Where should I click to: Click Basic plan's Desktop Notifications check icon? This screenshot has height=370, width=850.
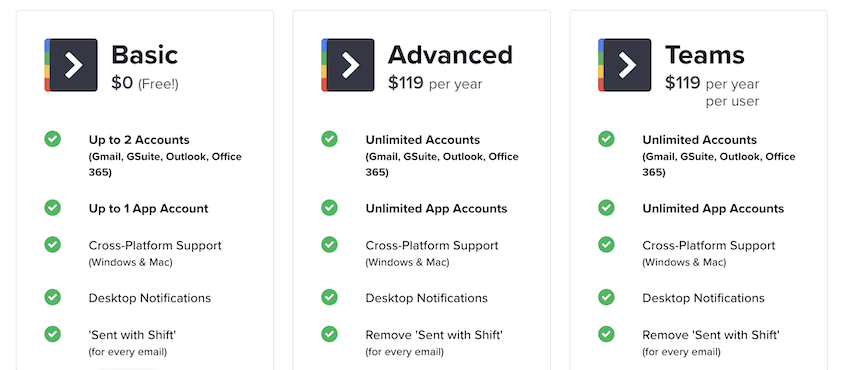coord(53,297)
